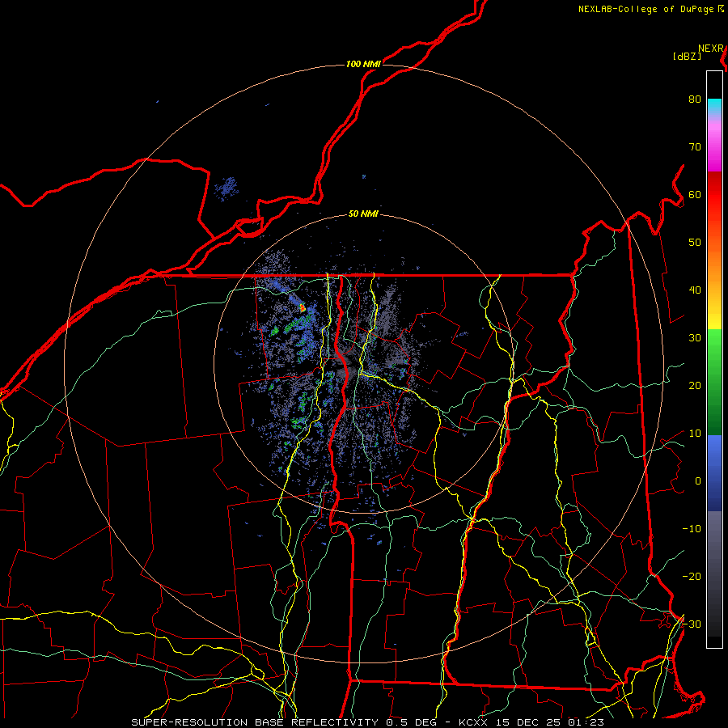Click the 01:23 timestamp in the footer

coord(586,722)
